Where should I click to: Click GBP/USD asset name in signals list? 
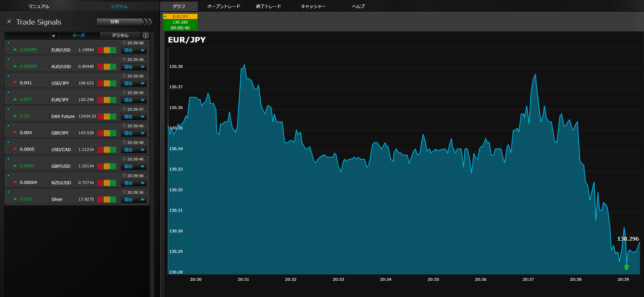61,166
